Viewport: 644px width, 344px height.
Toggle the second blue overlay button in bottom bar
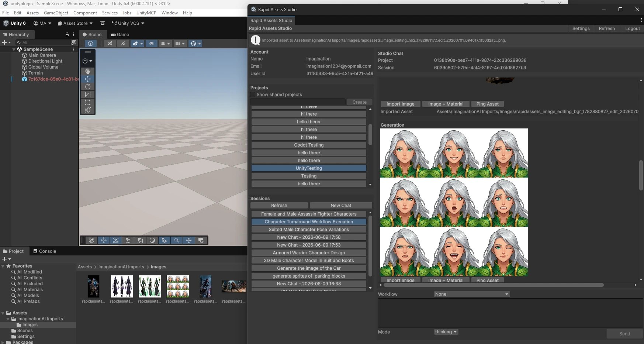[116, 240]
